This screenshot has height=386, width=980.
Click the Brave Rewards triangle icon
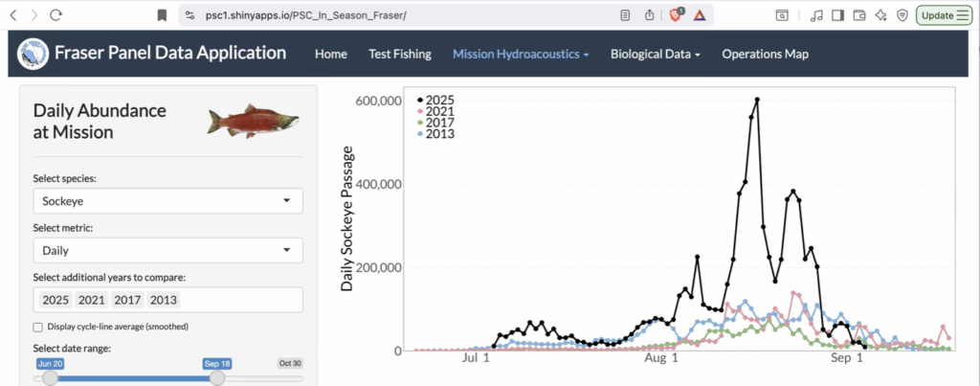pos(701,15)
